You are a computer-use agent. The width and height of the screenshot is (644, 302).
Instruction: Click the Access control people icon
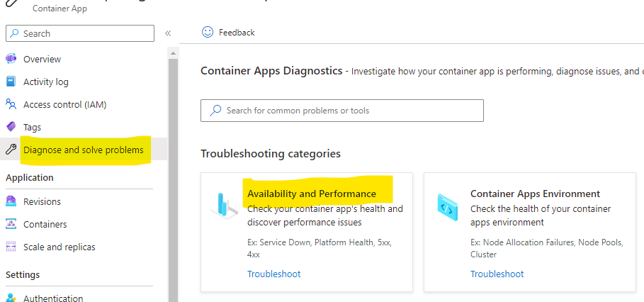click(x=11, y=104)
